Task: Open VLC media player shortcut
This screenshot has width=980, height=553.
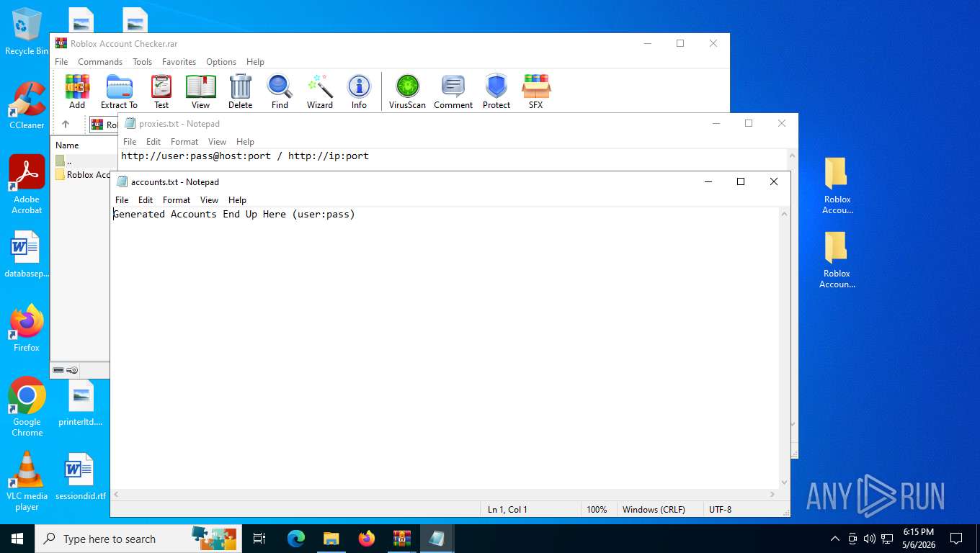Action: (x=27, y=481)
